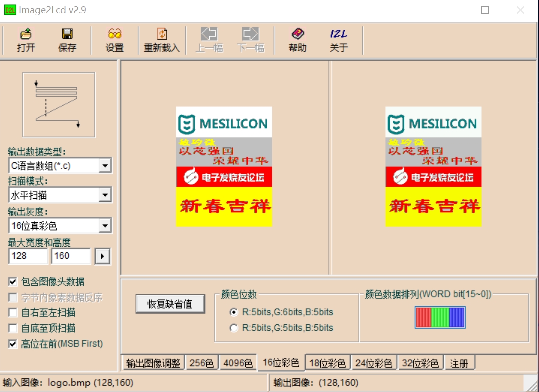Open an image with 打开 toolbar icon
Image resolution: width=539 pixels, height=392 pixels.
26,40
